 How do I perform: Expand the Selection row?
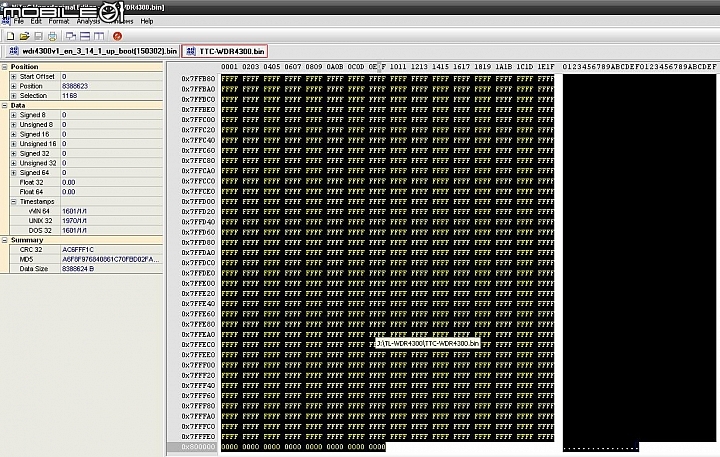click(x=14, y=96)
